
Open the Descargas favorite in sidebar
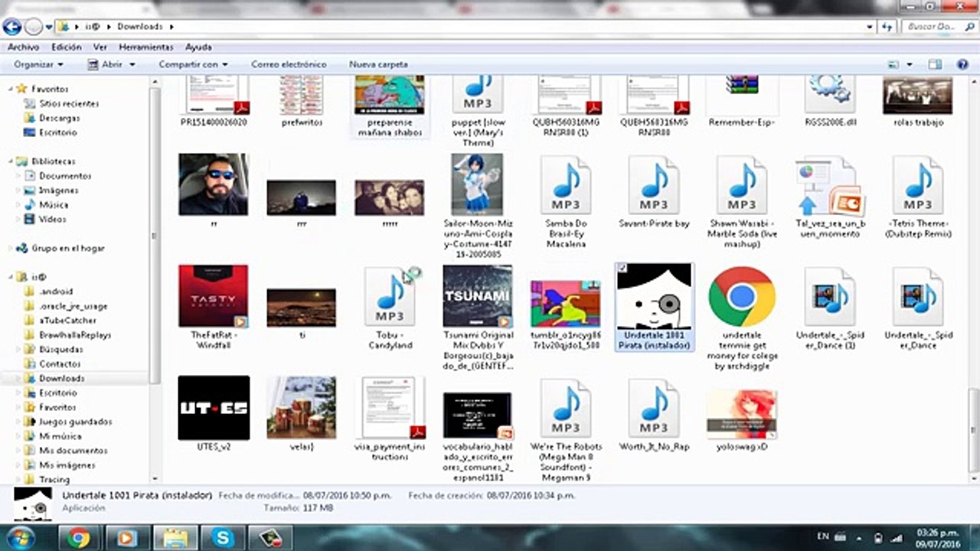pos(59,118)
